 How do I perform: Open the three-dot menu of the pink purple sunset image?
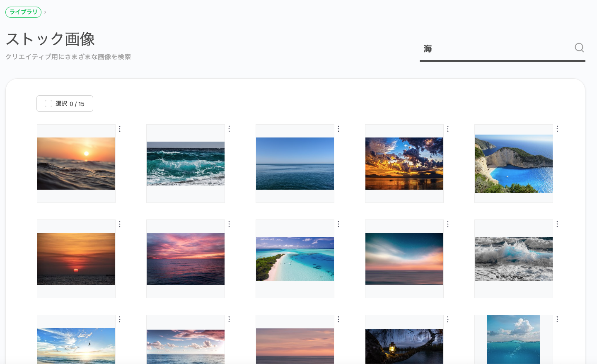tap(229, 224)
